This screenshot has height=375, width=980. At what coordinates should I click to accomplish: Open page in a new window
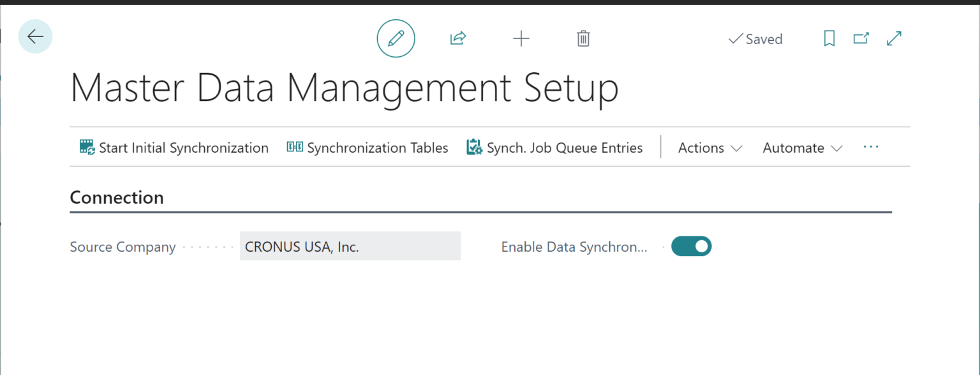click(861, 38)
